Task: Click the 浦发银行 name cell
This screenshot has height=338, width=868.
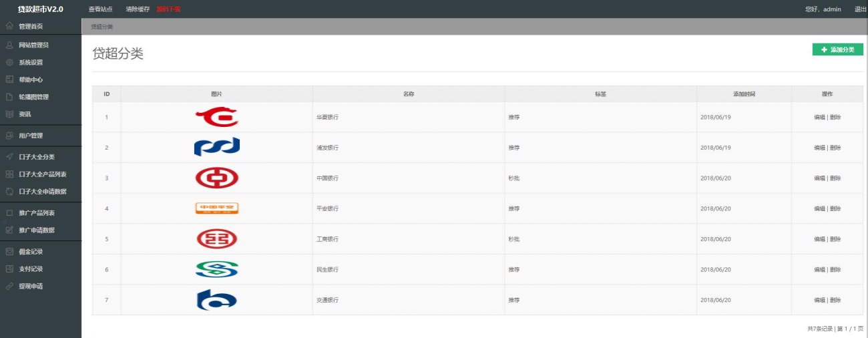Action: [408, 148]
